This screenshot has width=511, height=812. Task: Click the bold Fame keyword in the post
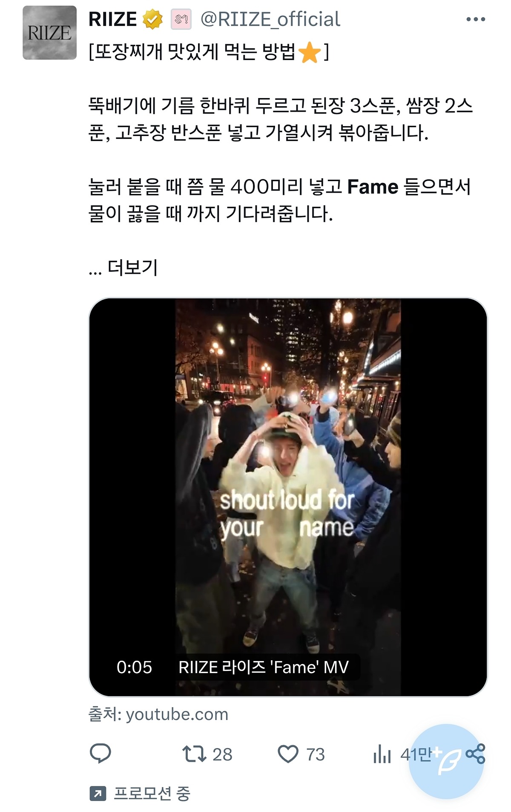[373, 187]
